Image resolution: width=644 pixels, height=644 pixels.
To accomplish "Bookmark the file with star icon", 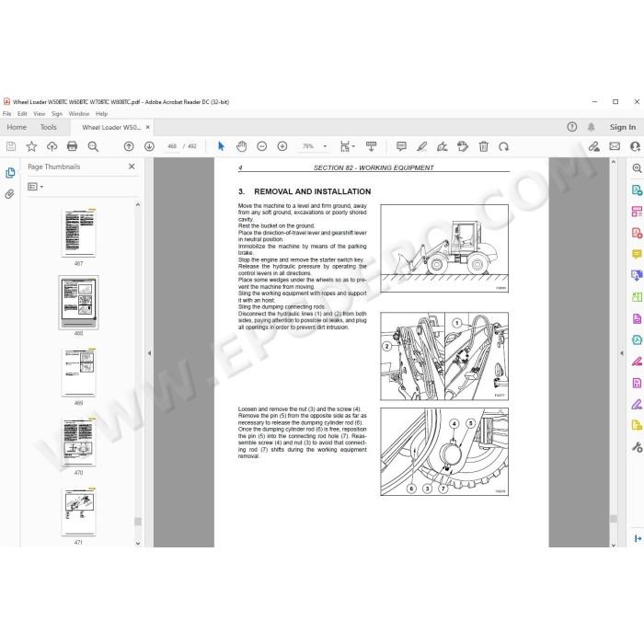I will 31,146.
